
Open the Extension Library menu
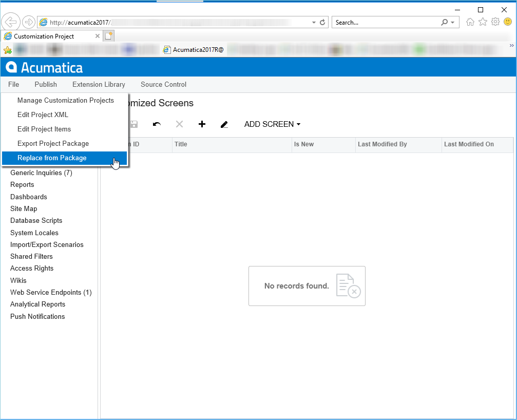[x=99, y=84]
